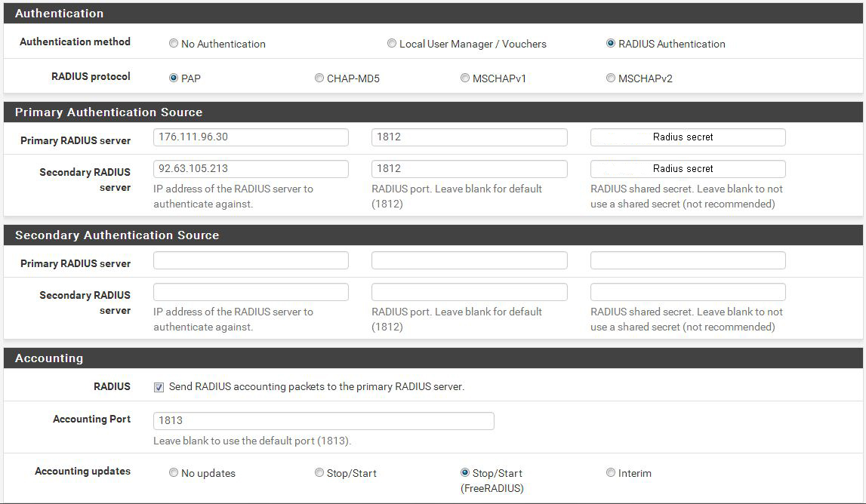Click the Accounting Port field showing 1813

[x=323, y=420]
